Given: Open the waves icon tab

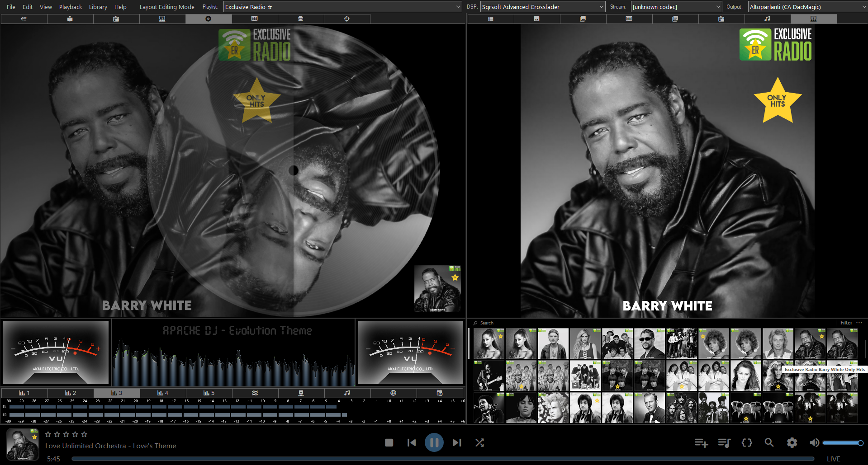Looking at the screenshot, I should [x=255, y=393].
